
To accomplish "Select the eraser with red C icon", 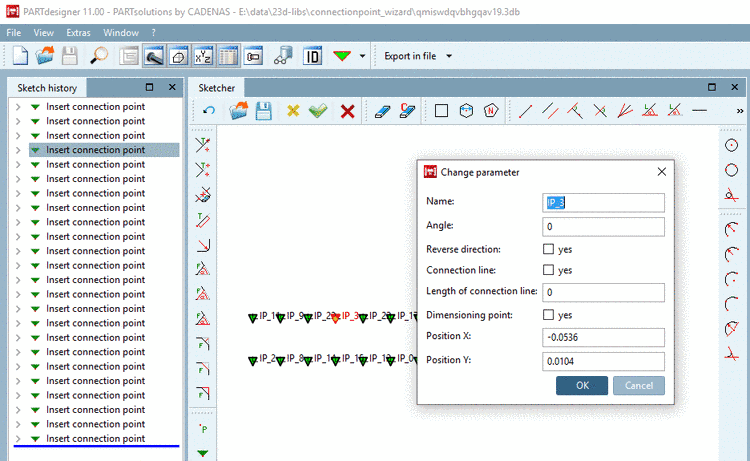I will click(407, 111).
